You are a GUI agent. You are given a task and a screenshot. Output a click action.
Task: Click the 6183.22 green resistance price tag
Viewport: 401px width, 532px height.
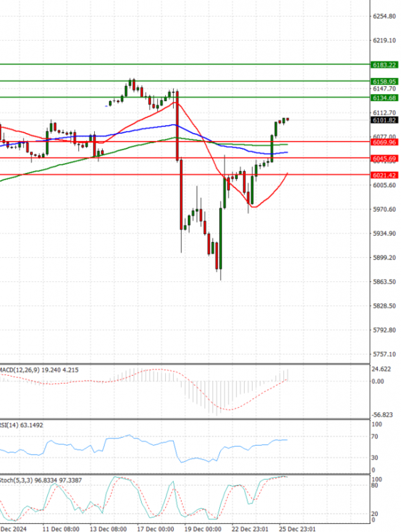(x=384, y=65)
